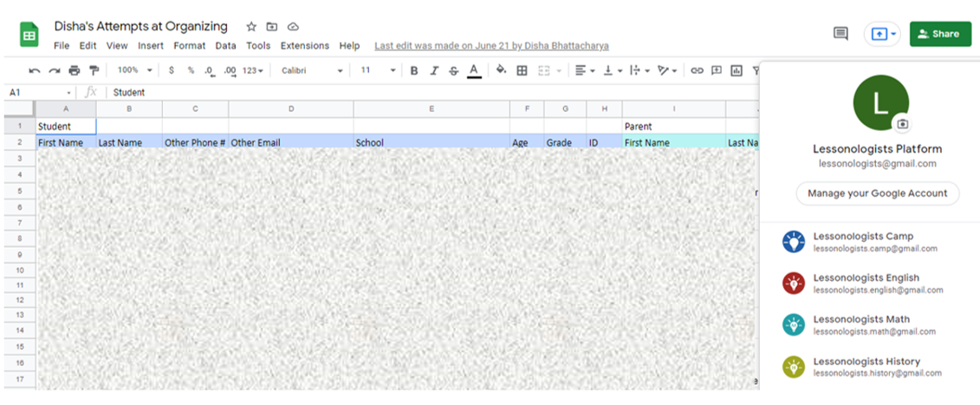This screenshot has width=980, height=405.
Task: Open the Help menu
Action: coord(349,46)
